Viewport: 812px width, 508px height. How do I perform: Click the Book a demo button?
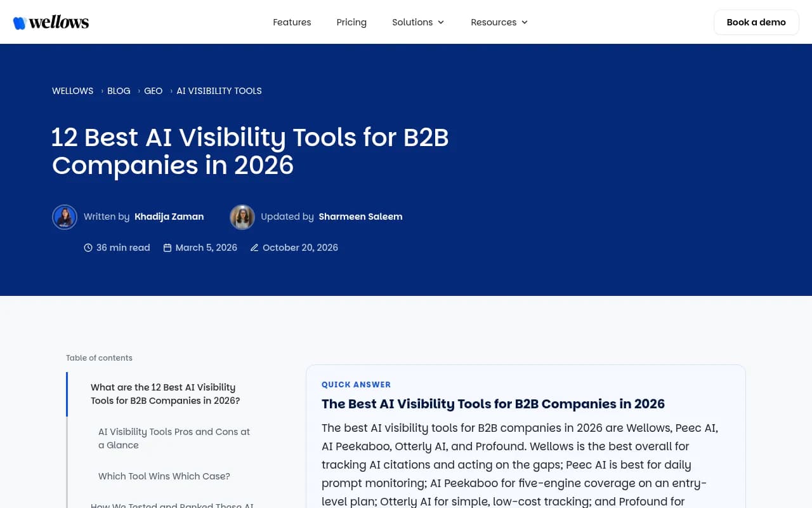pos(756,22)
